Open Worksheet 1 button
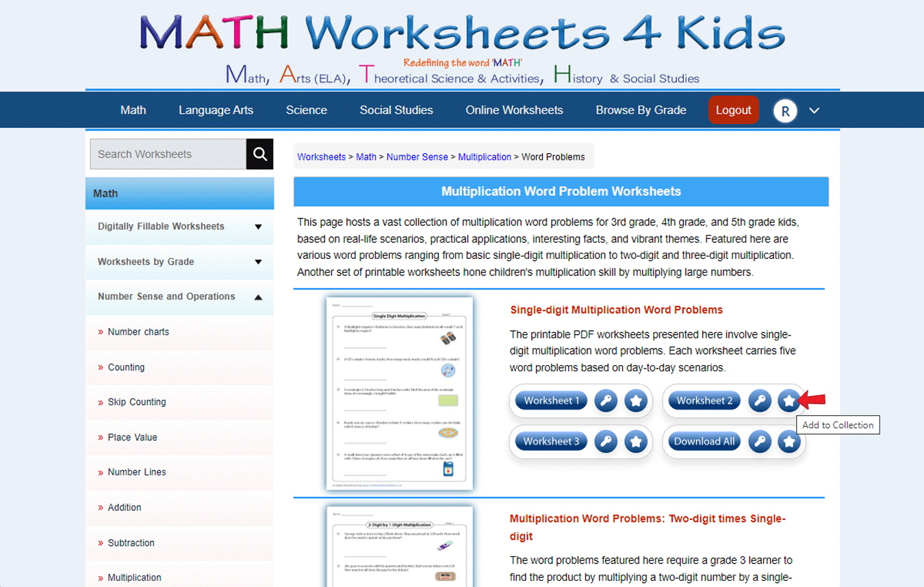This screenshot has width=924, height=587. [x=551, y=401]
